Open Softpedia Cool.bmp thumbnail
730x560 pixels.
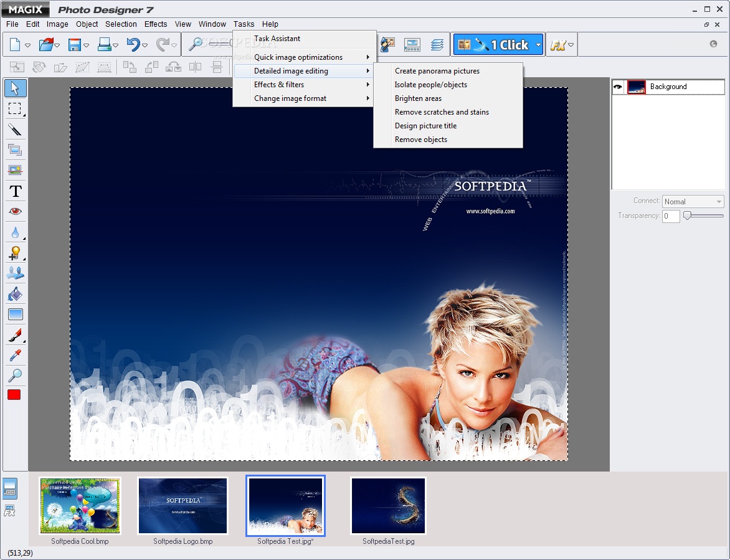[80, 506]
